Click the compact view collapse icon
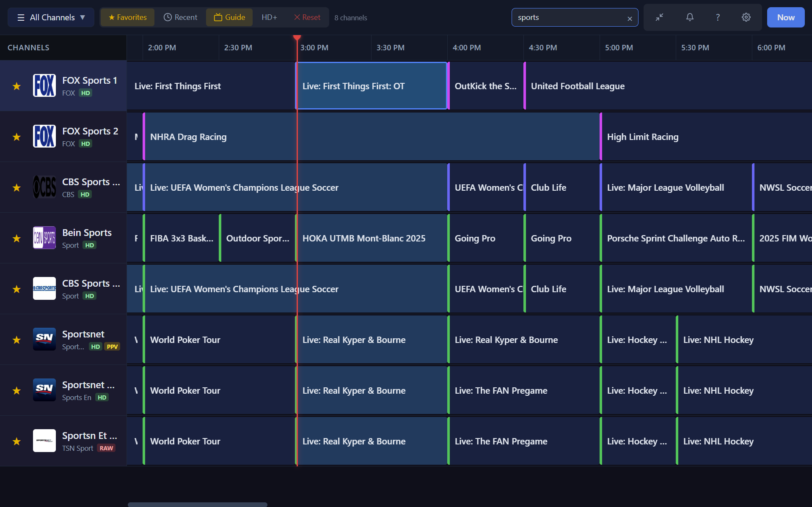The width and height of the screenshot is (812, 507). pos(659,17)
